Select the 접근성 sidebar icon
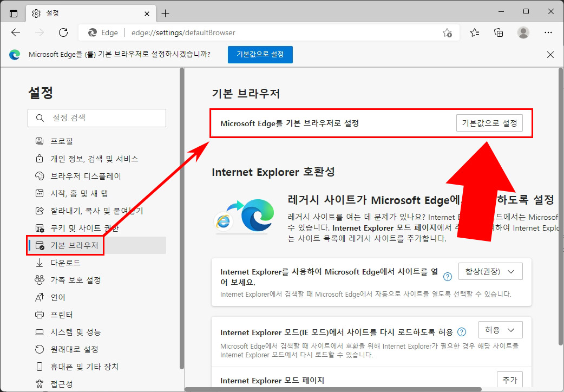Screen dimensions: 564x392 point(40,384)
